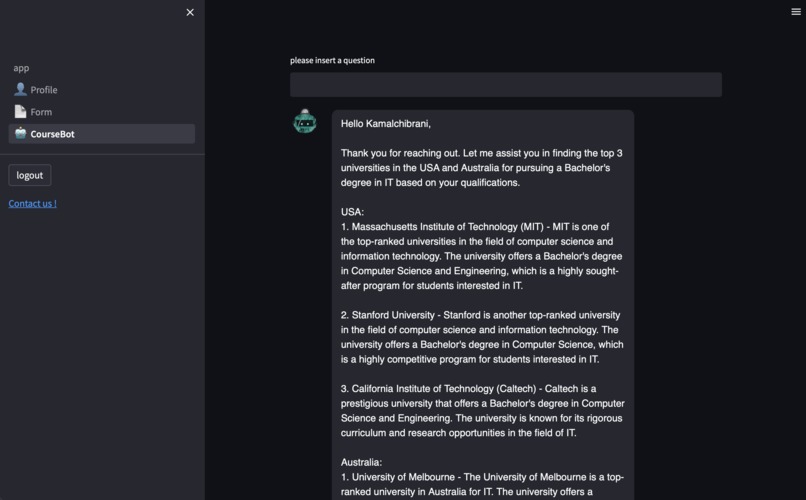
Task: Close the sidebar with the X icon
Action: coord(190,12)
